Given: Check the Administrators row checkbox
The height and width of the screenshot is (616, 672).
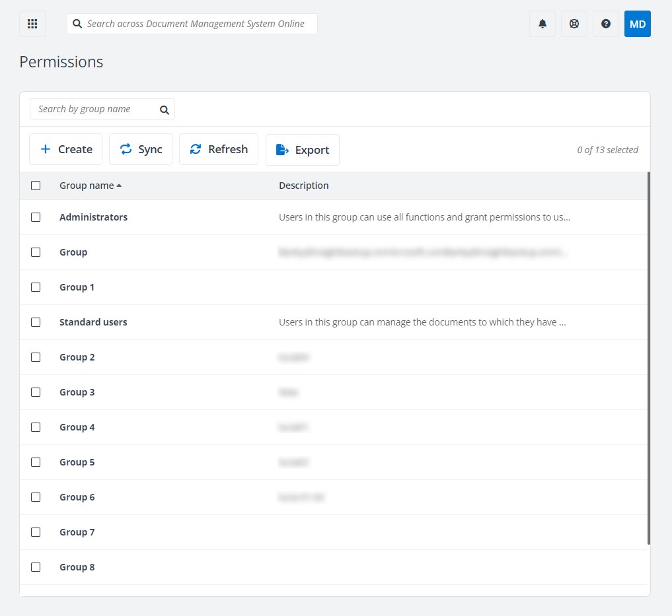Looking at the screenshot, I should point(36,217).
